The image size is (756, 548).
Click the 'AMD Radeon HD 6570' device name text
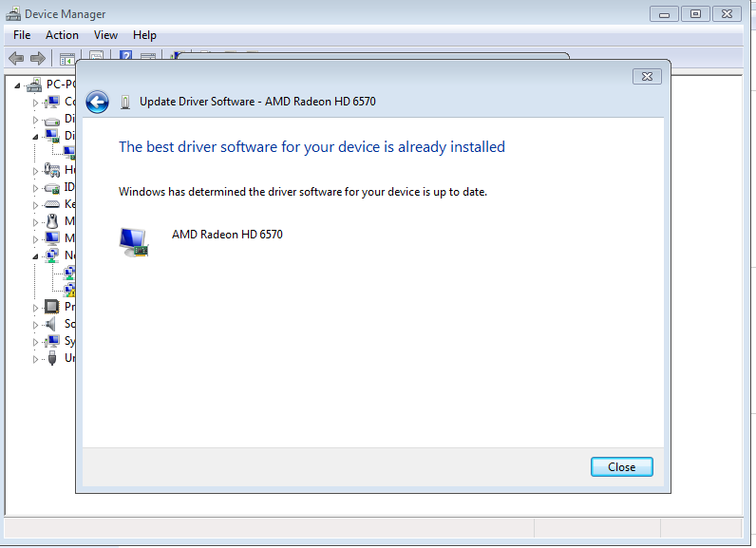pos(227,235)
